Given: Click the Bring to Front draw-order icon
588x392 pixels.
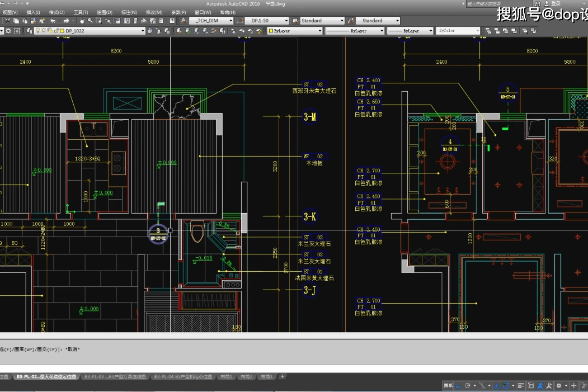Looking at the screenshot, I should pos(488,31).
